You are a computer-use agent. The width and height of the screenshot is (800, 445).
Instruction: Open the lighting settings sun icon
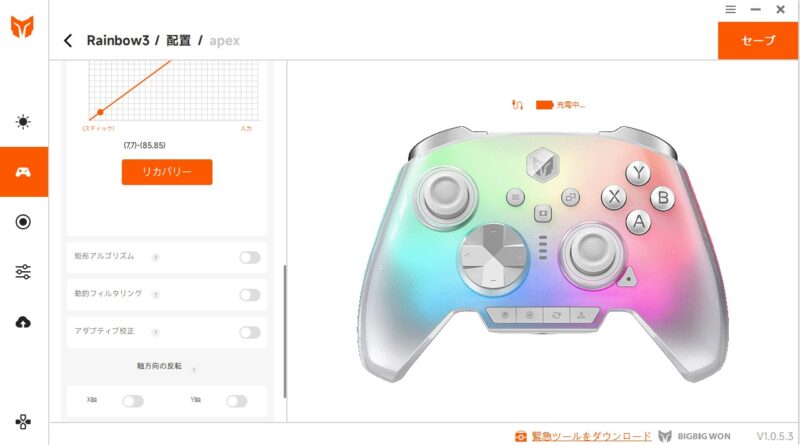tap(23, 122)
